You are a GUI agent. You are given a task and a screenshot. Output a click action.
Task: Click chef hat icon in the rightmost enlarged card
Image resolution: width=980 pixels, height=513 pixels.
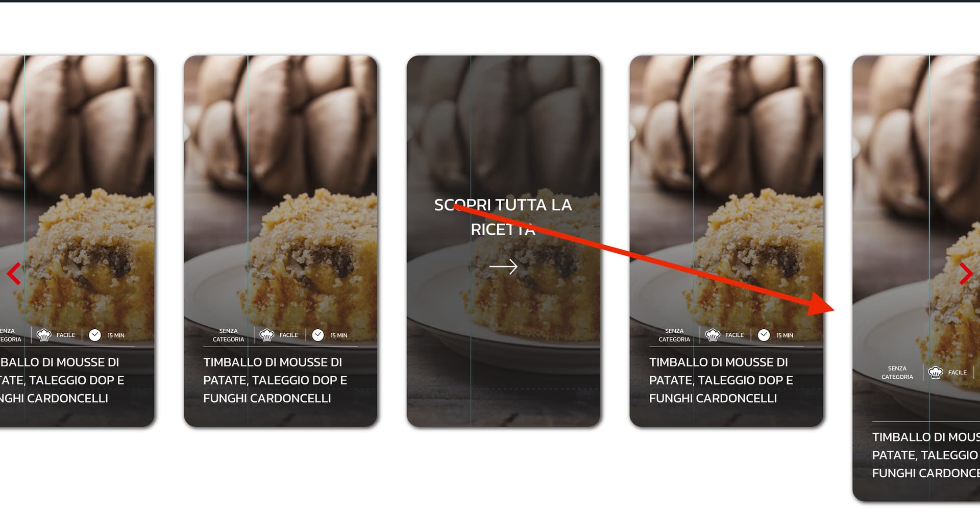click(935, 372)
